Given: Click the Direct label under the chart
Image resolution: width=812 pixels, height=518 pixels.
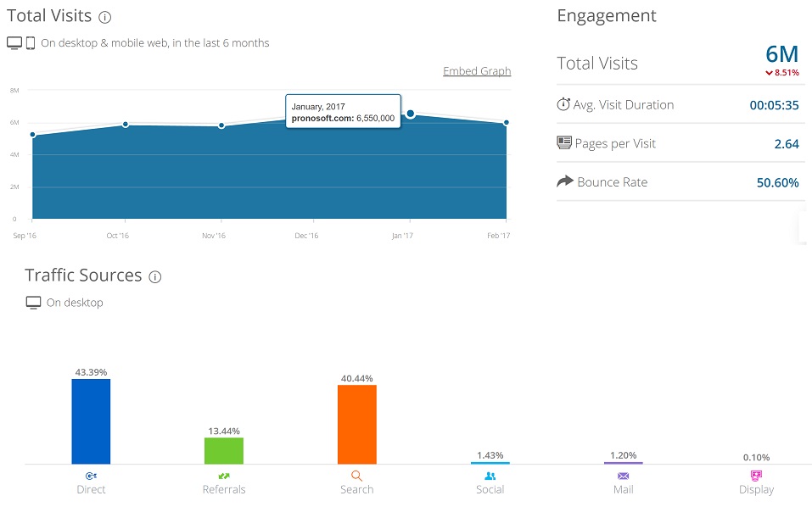Looking at the screenshot, I should click(x=91, y=489).
